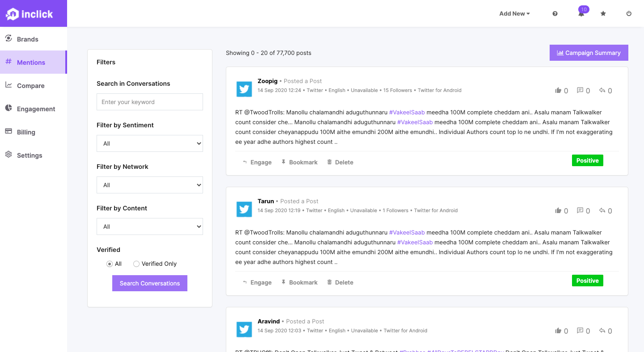644x352 pixels.
Task: Click Positive label on Tarun post
Action: pos(588,281)
